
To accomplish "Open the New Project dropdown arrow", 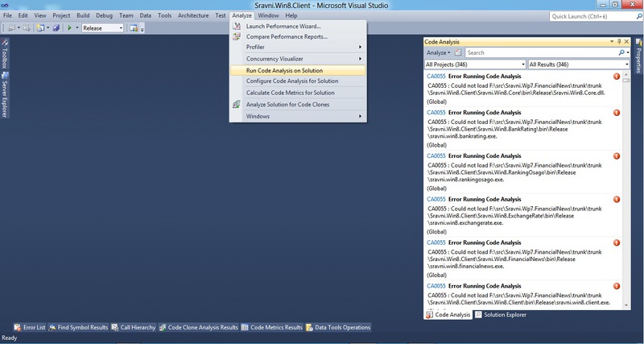I will (48, 27).
